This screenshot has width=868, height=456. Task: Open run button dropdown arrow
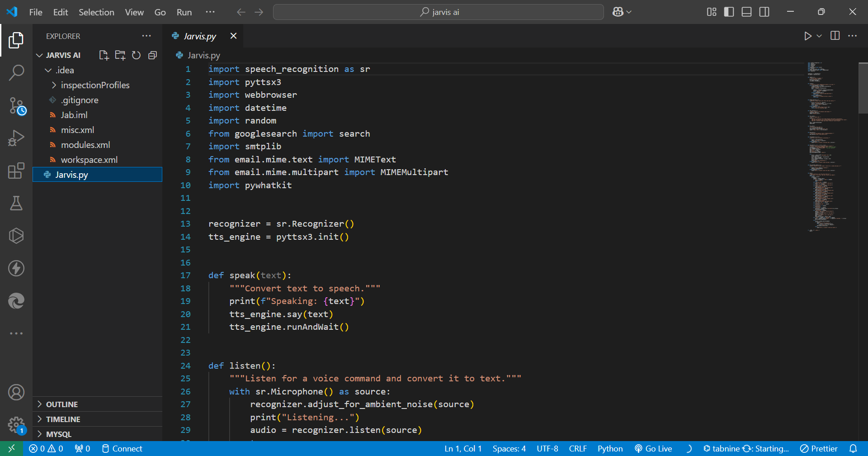click(819, 36)
